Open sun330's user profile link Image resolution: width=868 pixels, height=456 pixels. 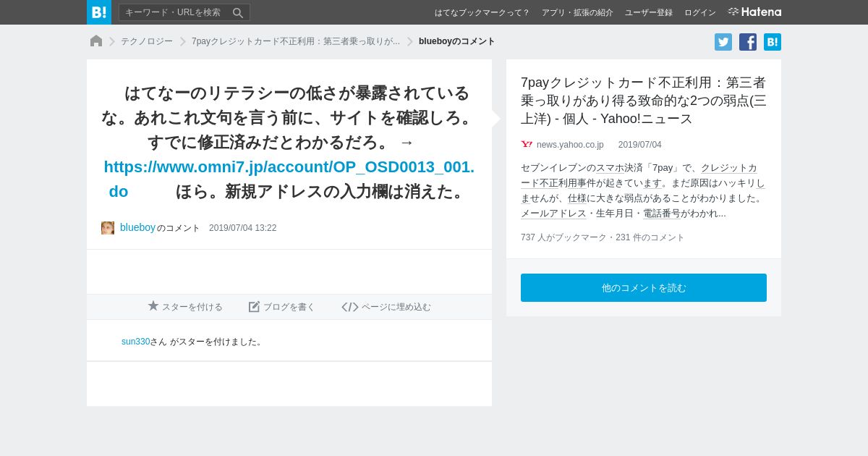[x=135, y=342]
